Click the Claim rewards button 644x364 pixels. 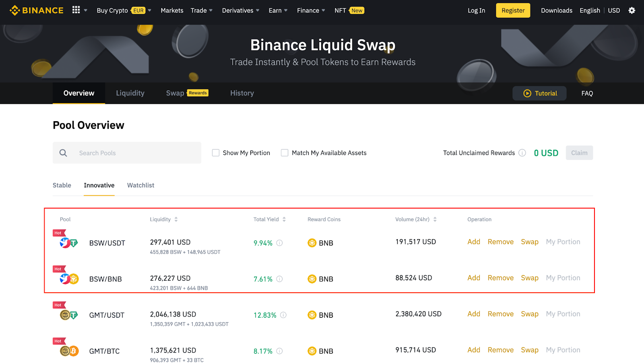tap(579, 153)
